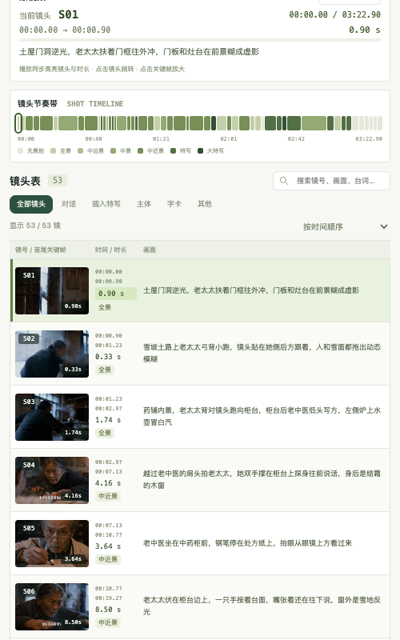400x640 pixels.
Task: Click the 无景别 legend swatch
Action: coord(20,151)
